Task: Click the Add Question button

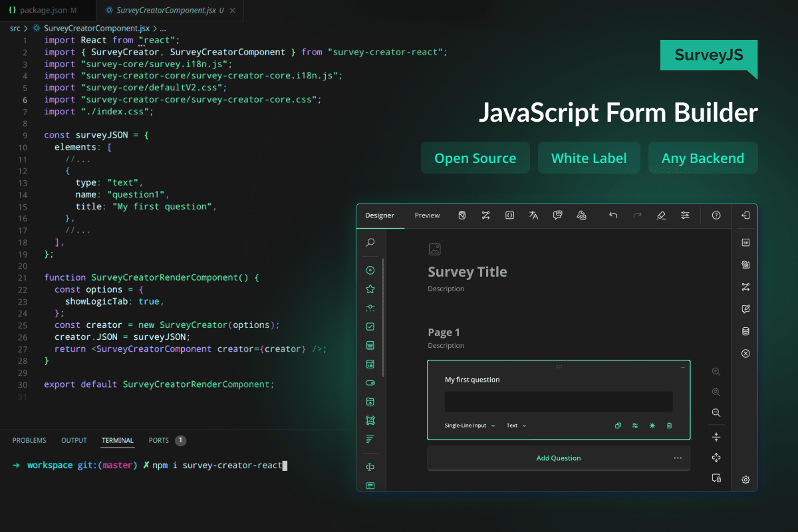Action: [x=558, y=458]
